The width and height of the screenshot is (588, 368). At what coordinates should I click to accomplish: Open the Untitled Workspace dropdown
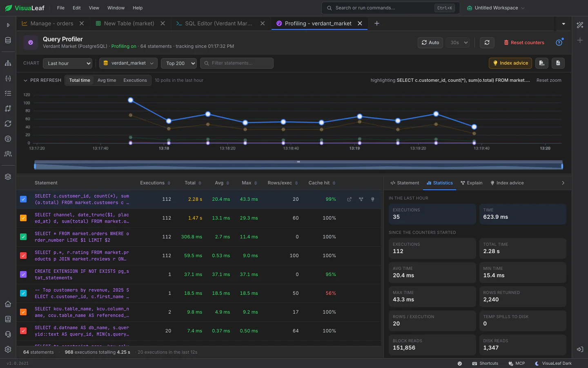pos(495,8)
